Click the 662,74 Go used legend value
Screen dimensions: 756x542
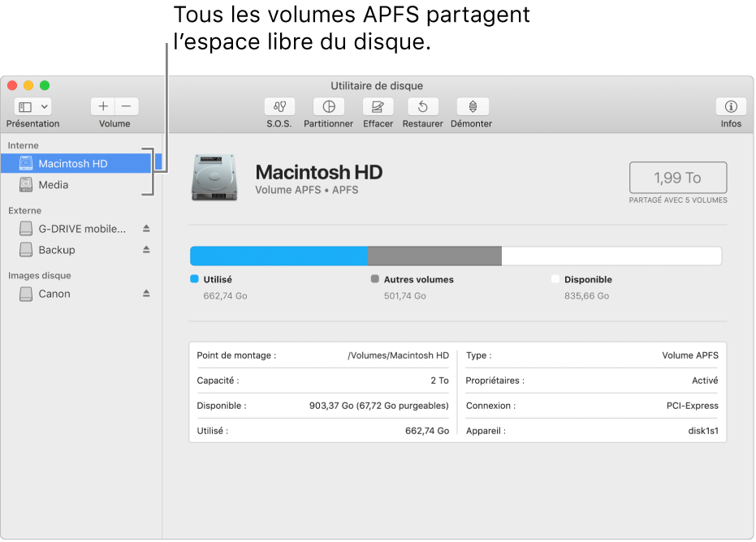(x=225, y=296)
